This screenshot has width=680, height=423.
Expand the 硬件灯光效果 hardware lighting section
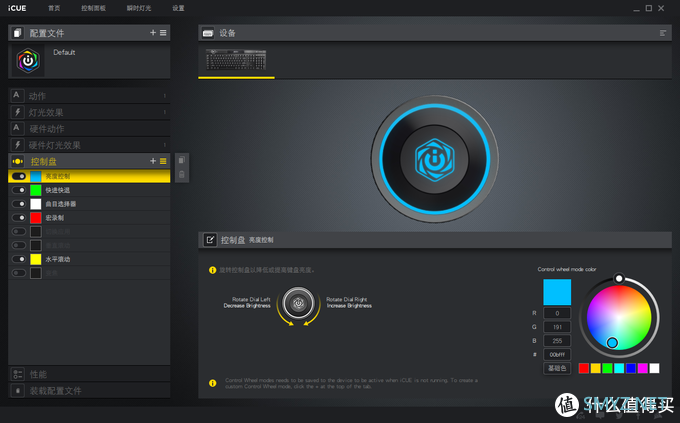[x=89, y=145]
